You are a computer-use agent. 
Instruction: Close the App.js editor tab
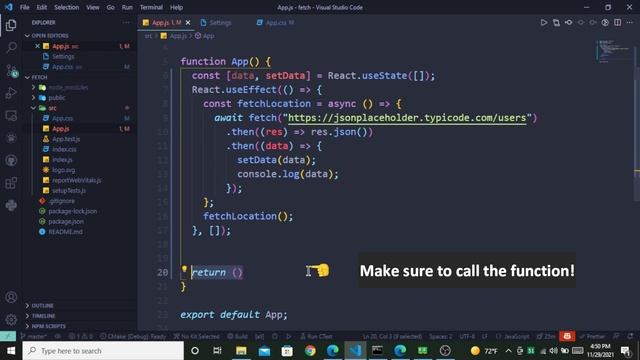click(x=188, y=22)
